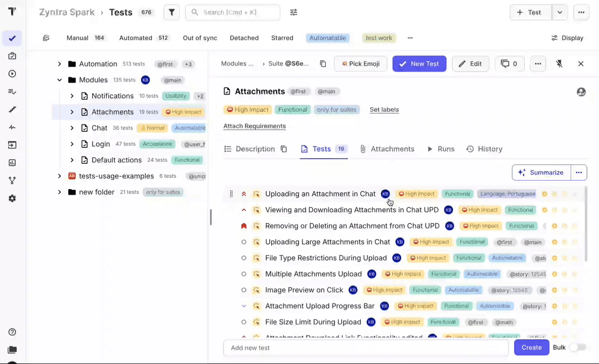Switch to the Runs tab

(441, 149)
